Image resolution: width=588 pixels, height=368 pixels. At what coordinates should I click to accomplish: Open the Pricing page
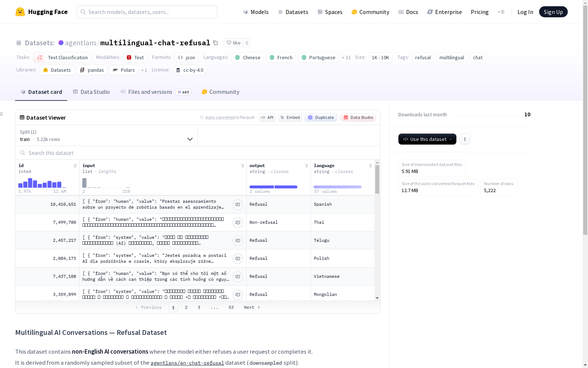(480, 12)
